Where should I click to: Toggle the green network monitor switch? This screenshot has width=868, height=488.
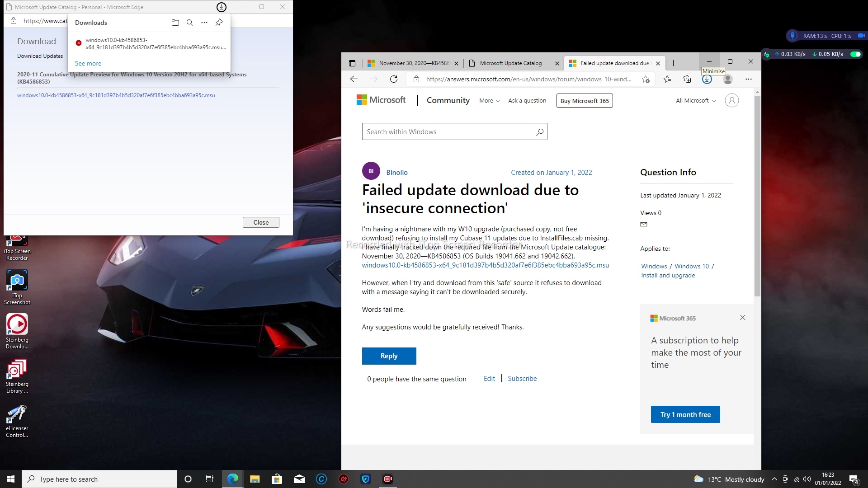[855, 54]
